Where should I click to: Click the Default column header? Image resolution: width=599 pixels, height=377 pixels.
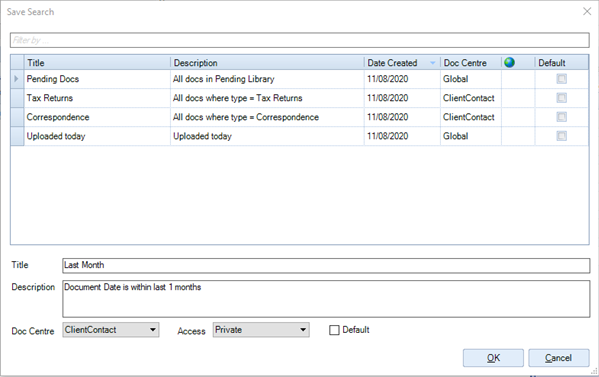coord(562,63)
